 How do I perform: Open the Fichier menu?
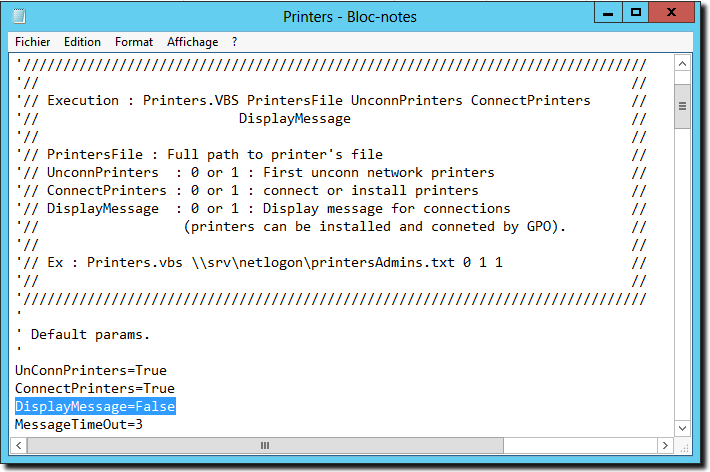point(32,42)
